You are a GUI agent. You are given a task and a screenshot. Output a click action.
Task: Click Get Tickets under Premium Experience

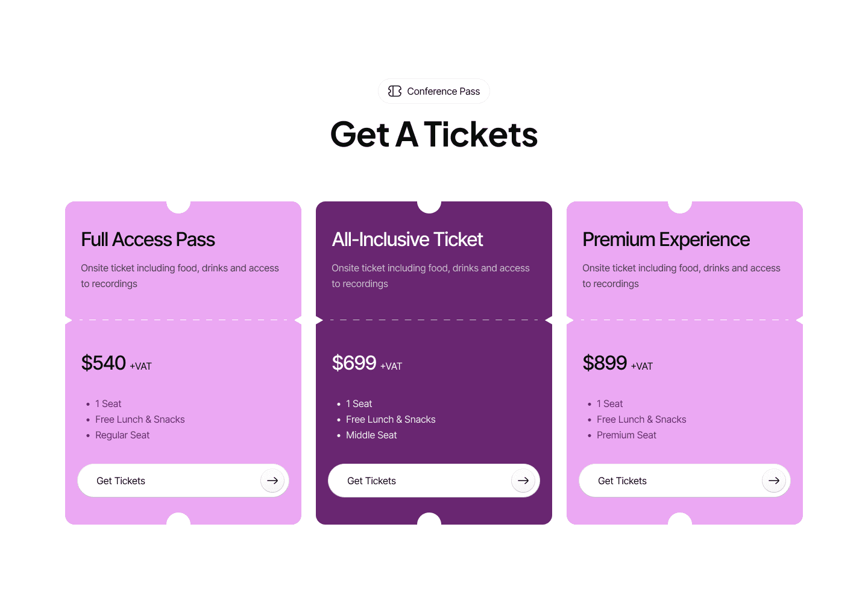(x=622, y=481)
